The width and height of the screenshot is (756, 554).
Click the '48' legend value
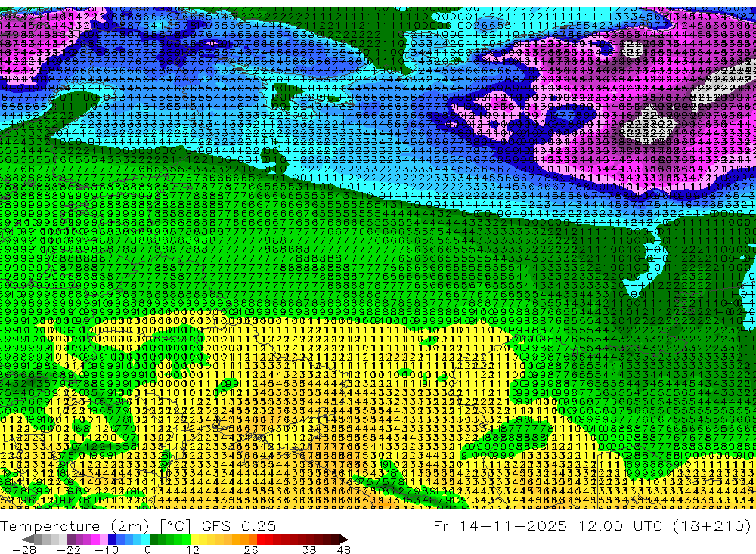[x=344, y=549]
